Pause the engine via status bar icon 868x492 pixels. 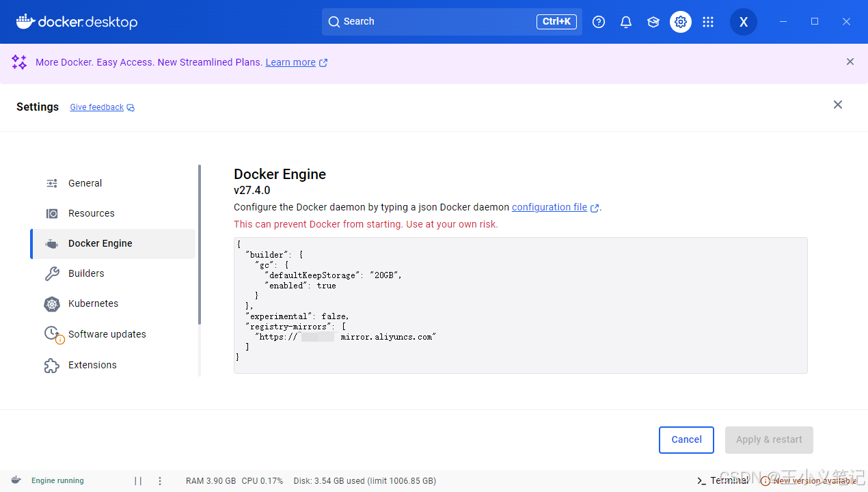click(138, 481)
